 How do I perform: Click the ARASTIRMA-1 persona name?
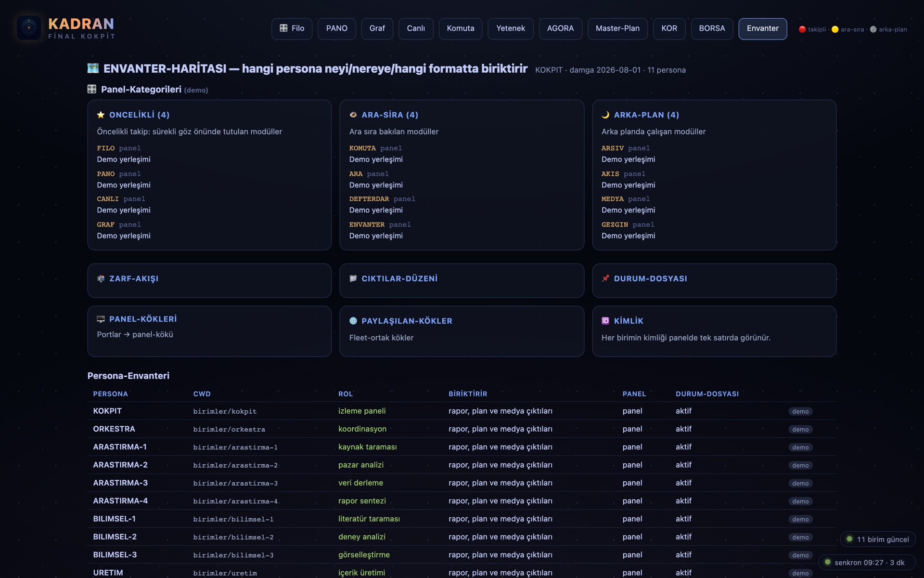click(x=120, y=447)
